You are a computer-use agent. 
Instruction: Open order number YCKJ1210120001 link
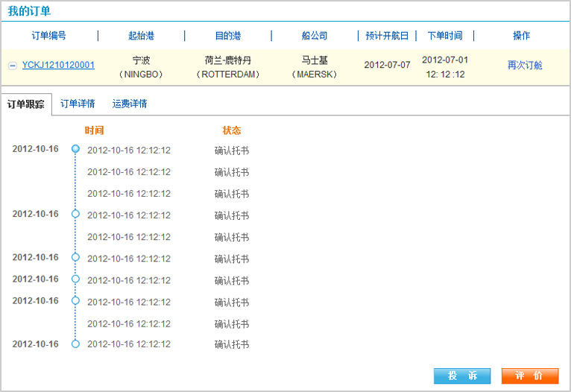[x=58, y=65]
